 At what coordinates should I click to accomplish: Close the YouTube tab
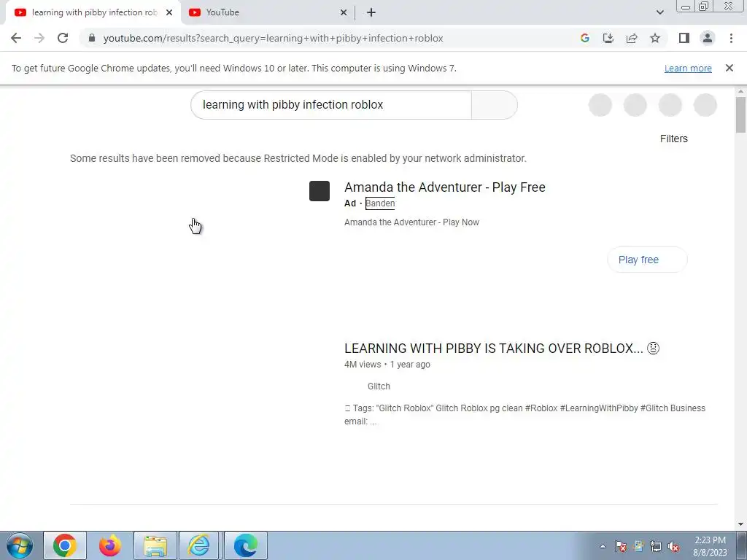(344, 12)
